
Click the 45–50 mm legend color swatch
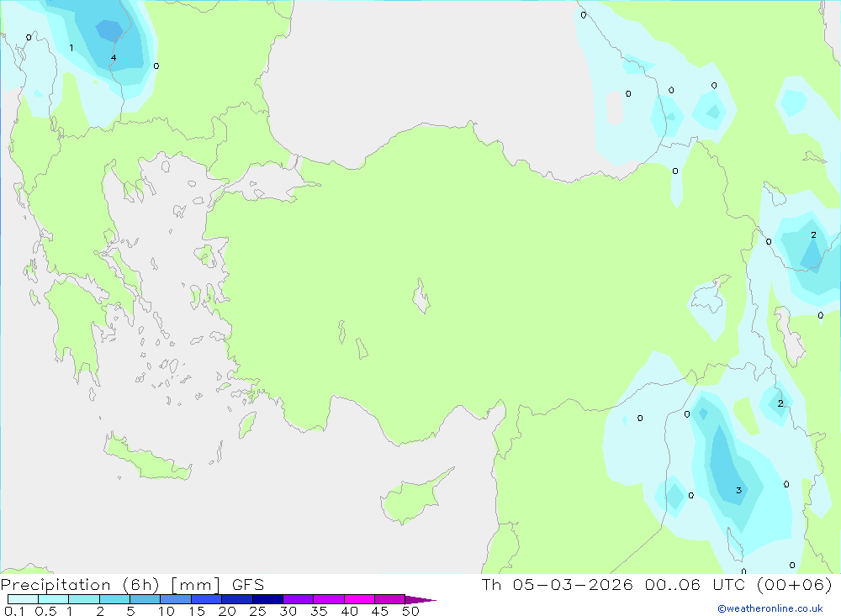pyautogui.click(x=390, y=599)
